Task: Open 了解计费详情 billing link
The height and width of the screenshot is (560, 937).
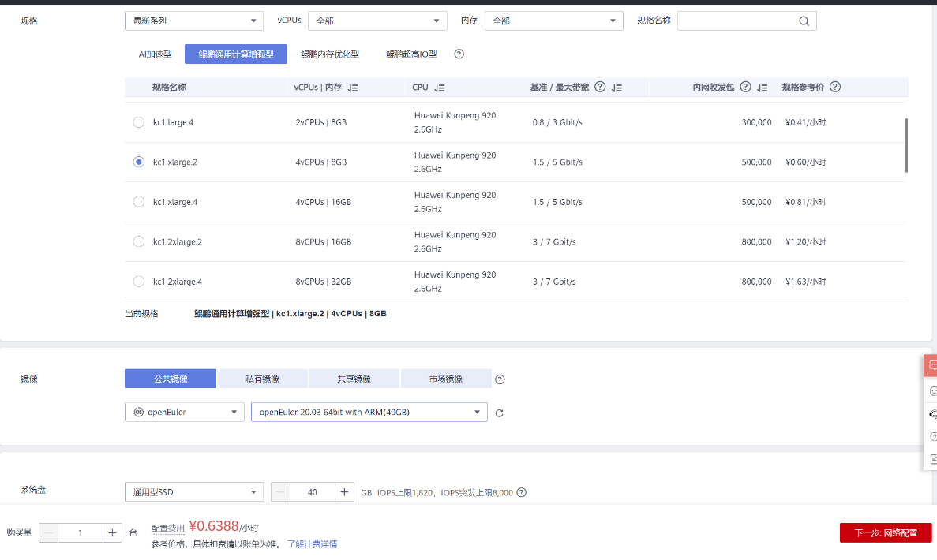Action: click(312, 544)
